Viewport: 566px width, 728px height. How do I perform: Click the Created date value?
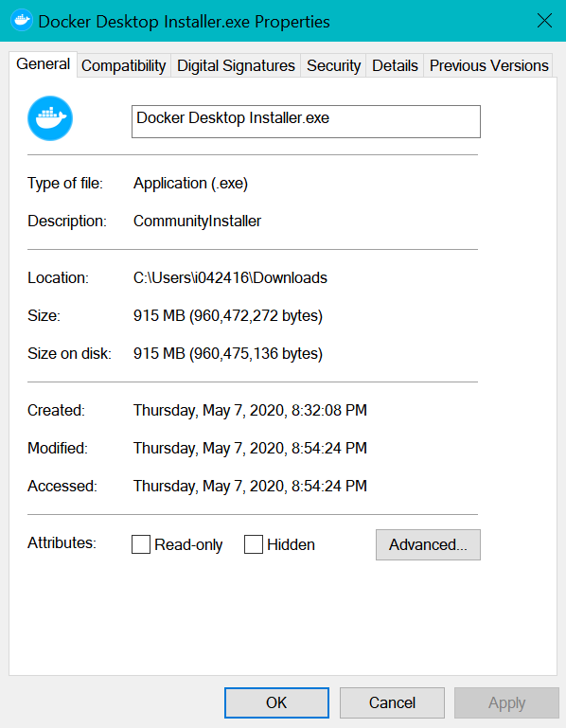tap(250, 411)
